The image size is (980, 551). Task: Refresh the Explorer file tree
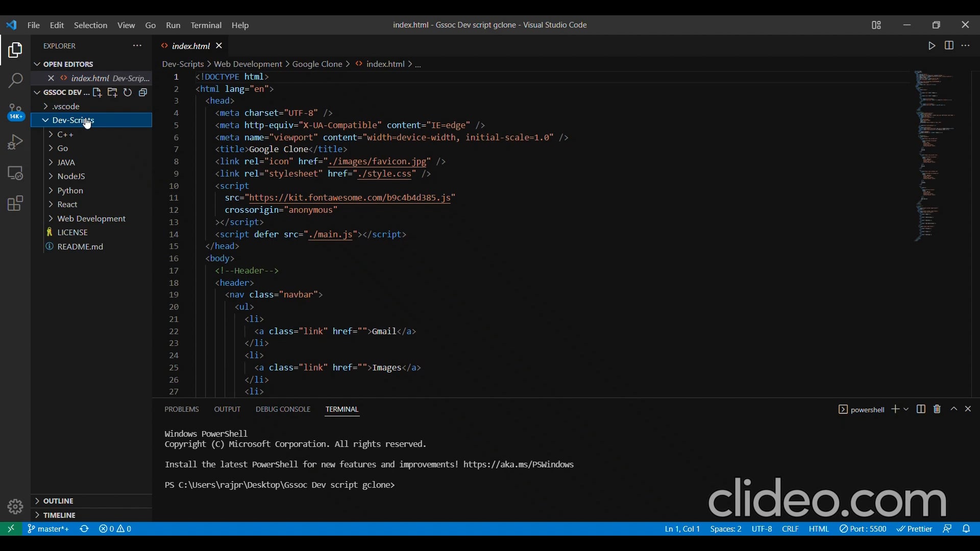[127, 93]
